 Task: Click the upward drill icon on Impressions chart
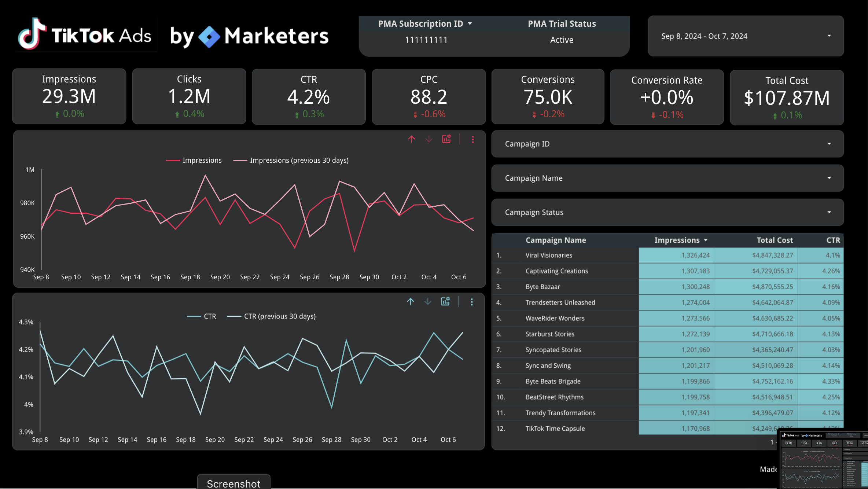411,139
